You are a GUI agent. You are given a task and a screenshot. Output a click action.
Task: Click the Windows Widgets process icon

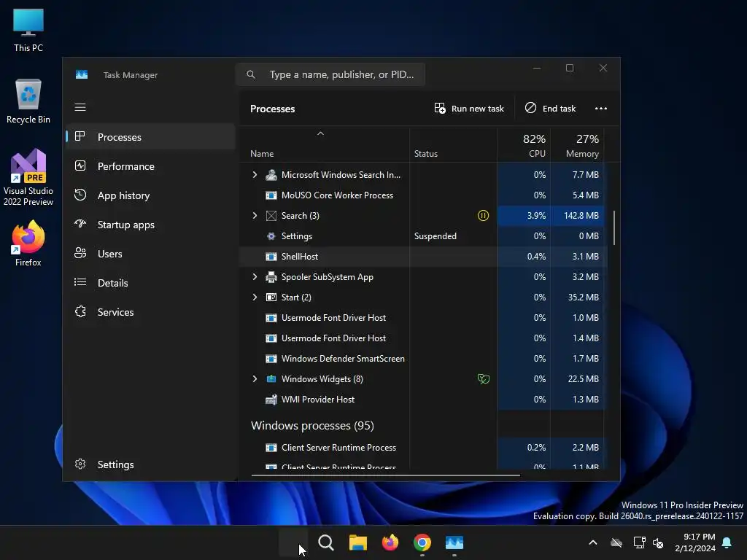(271, 379)
